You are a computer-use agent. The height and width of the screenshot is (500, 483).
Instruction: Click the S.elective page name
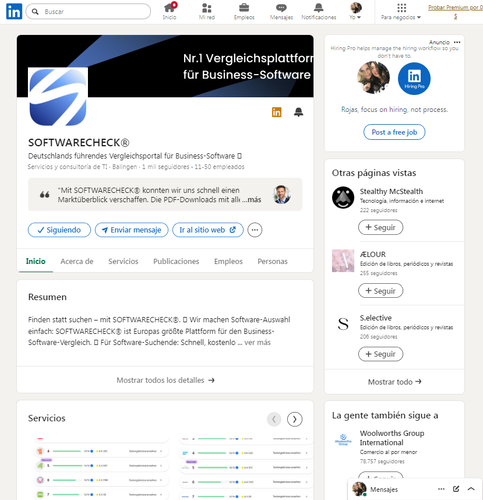pos(376,318)
